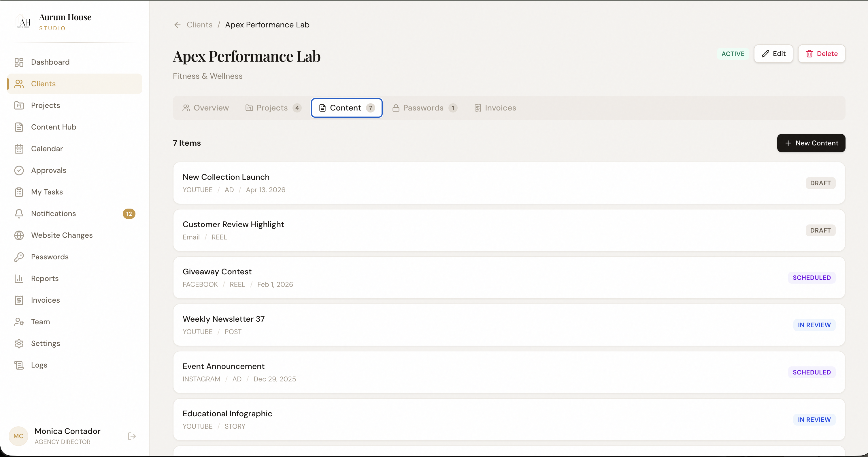Viewport: 868px width, 457px height.
Task: Click the Logs icon in sidebar
Action: pyautogui.click(x=19, y=365)
